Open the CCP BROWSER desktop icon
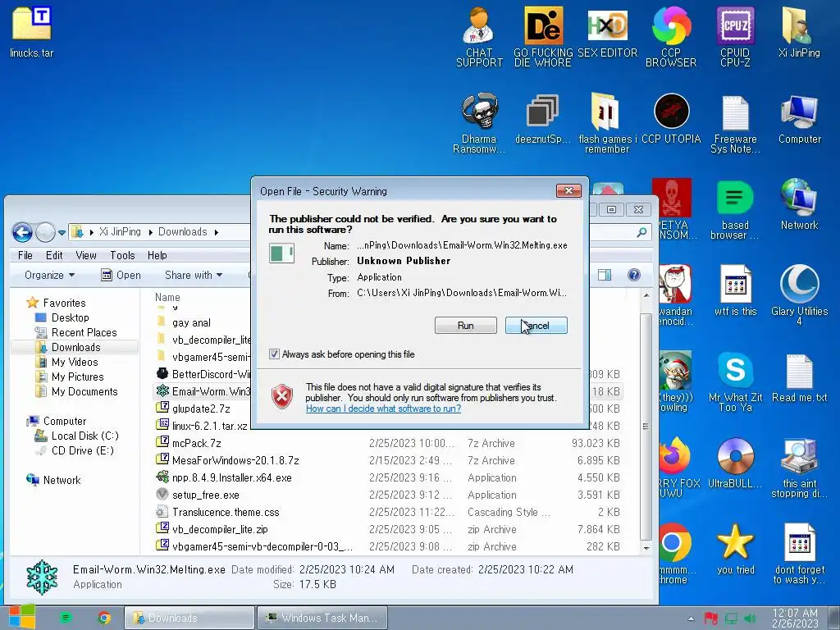The width and height of the screenshot is (840, 630). (x=671, y=37)
